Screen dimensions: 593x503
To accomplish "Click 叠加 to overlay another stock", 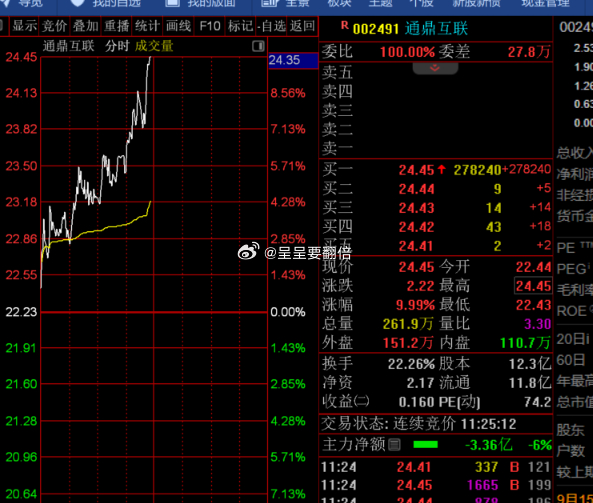I will pos(85,26).
